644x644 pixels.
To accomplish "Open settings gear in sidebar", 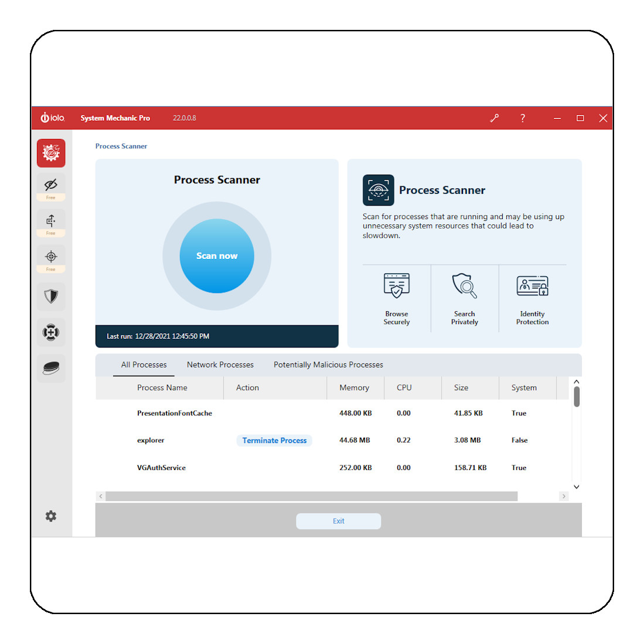I will pyautogui.click(x=51, y=516).
